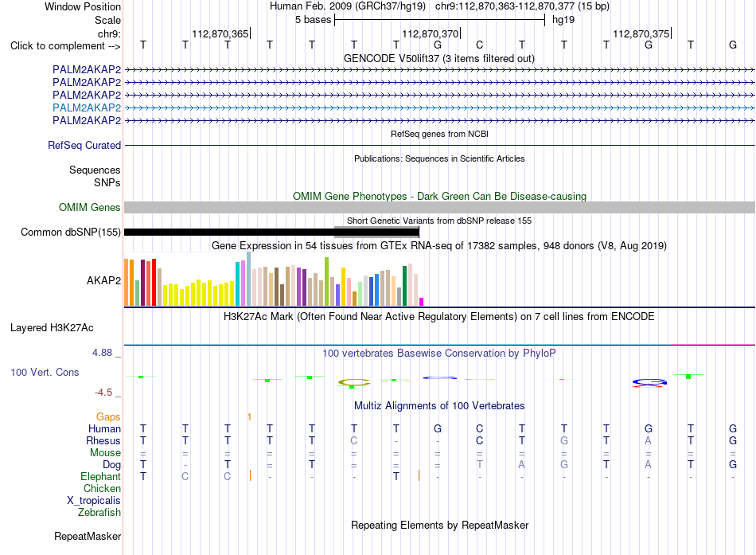Click the Elephant alignment row label
756x555 pixels.
(x=100, y=476)
